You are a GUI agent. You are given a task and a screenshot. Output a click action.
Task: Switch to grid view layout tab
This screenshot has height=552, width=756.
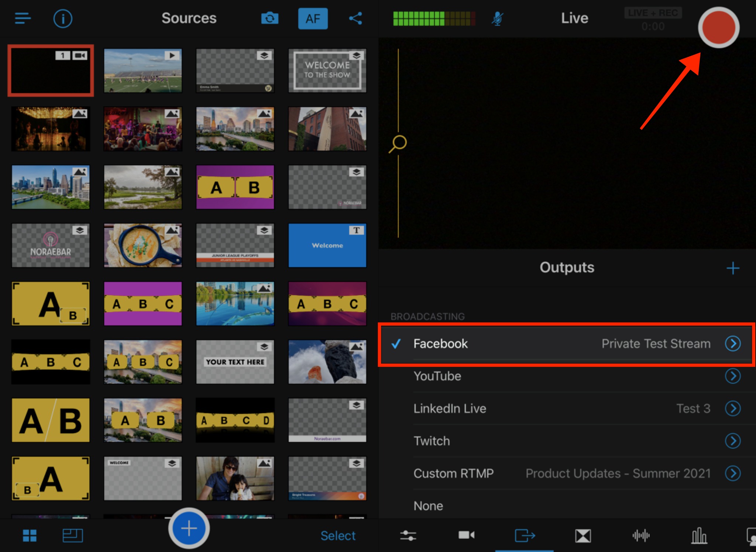[30, 535]
